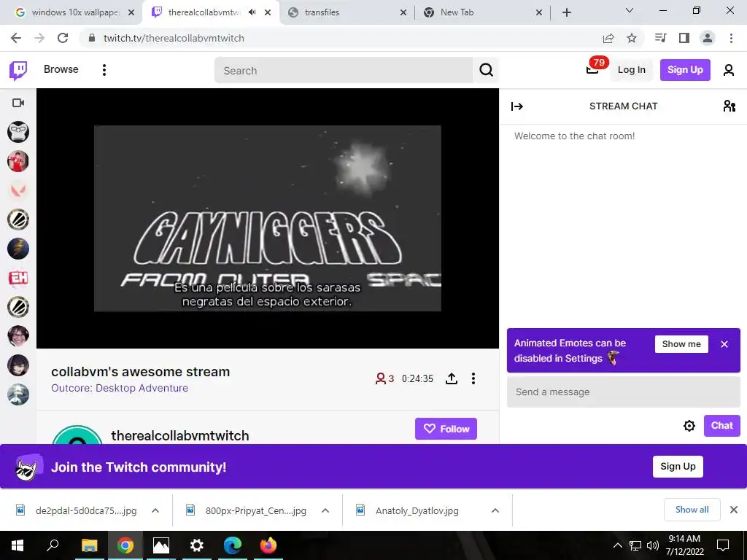
Task: Open Chrome media controls icon
Action: pos(660,38)
